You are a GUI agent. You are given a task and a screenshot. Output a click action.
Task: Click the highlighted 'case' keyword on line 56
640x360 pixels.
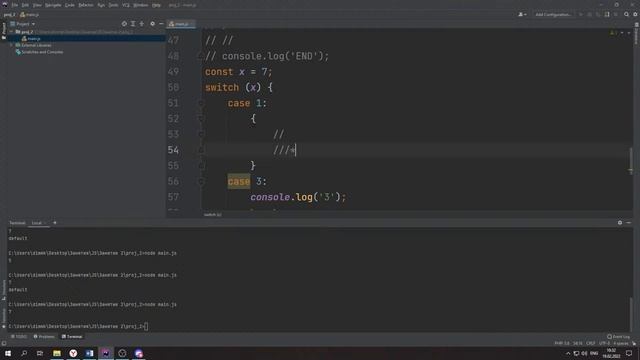tap(239, 181)
